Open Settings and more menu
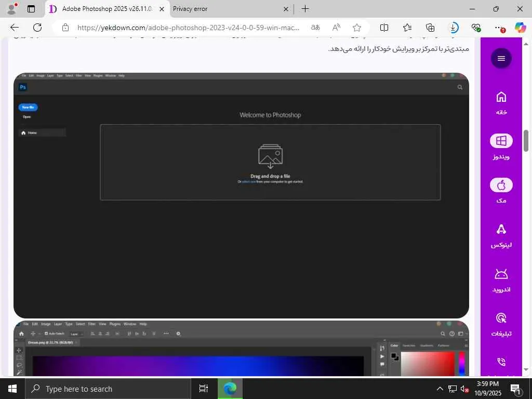 (499, 28)
